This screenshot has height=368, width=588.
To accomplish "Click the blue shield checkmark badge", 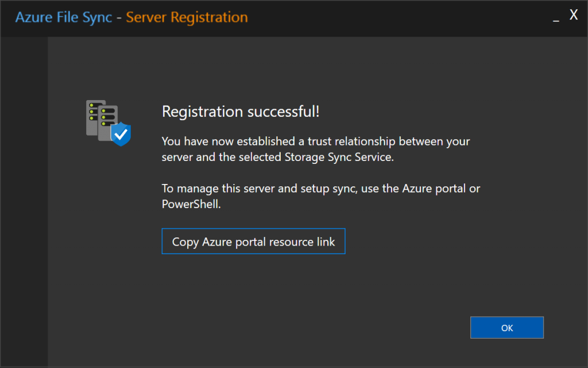I will click(x=121, y=135).
